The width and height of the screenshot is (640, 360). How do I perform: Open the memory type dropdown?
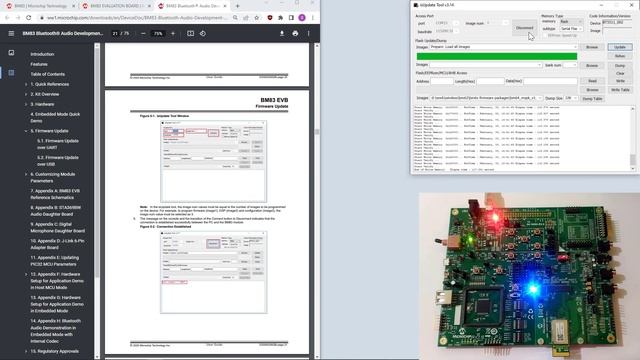[x=571, y=21]
